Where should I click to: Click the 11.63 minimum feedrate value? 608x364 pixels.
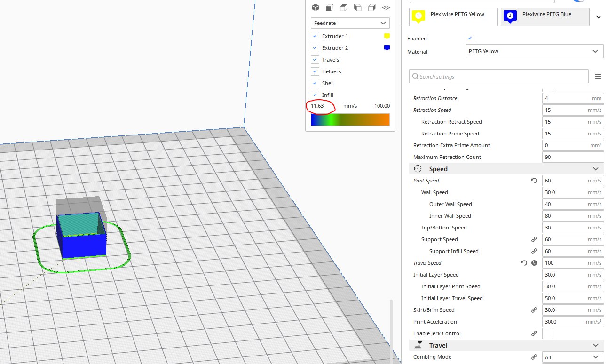tap(317, 106)
